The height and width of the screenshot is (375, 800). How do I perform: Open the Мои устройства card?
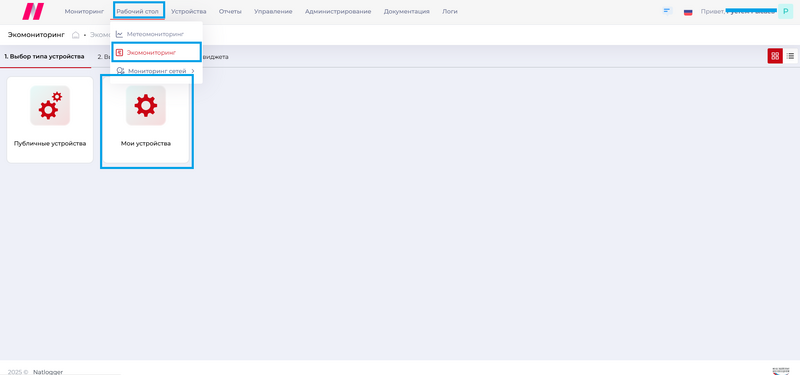pyautogui.click(x=146, y=120)
